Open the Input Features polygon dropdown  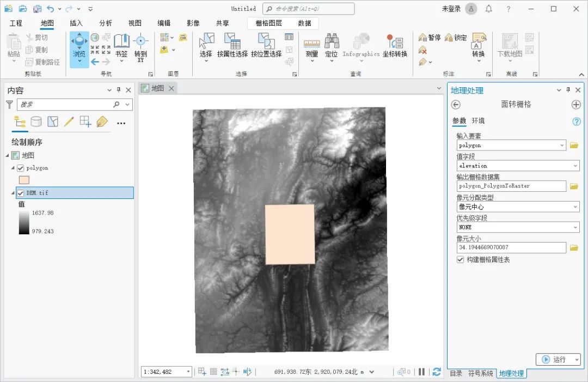[x=562, y=145]
